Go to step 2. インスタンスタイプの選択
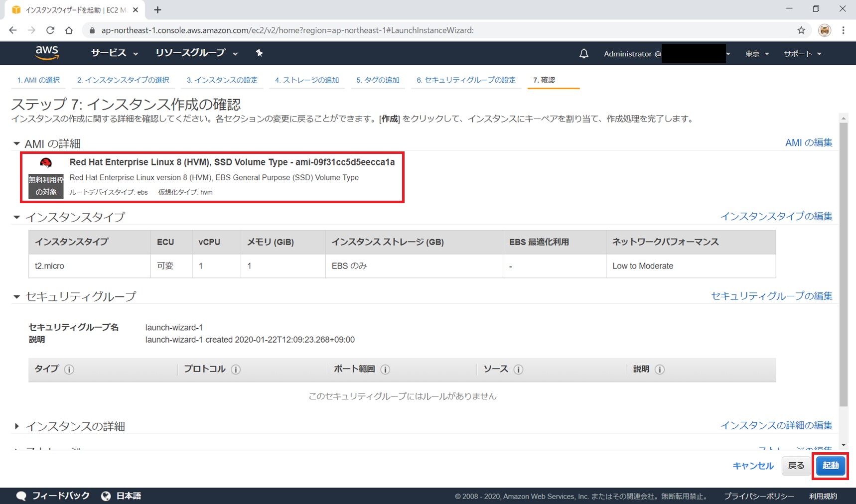The width and height of the screenshot is (856, 504). [123, 80]
